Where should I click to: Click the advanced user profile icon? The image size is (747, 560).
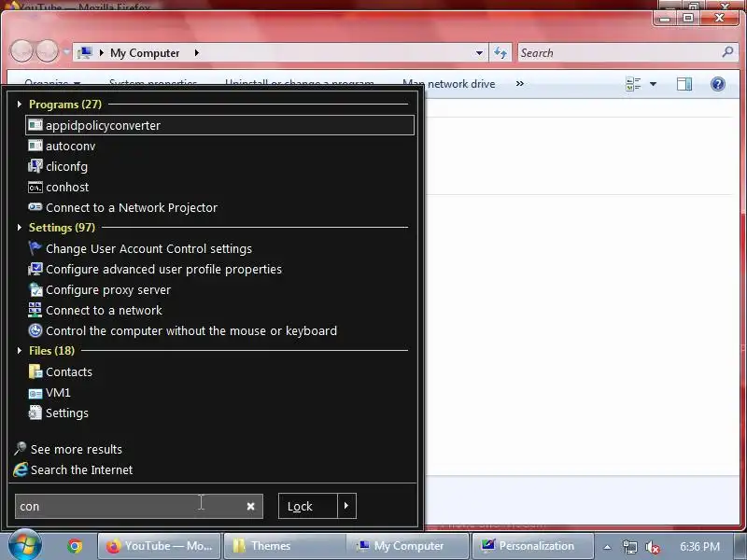(x=35, y=269)
